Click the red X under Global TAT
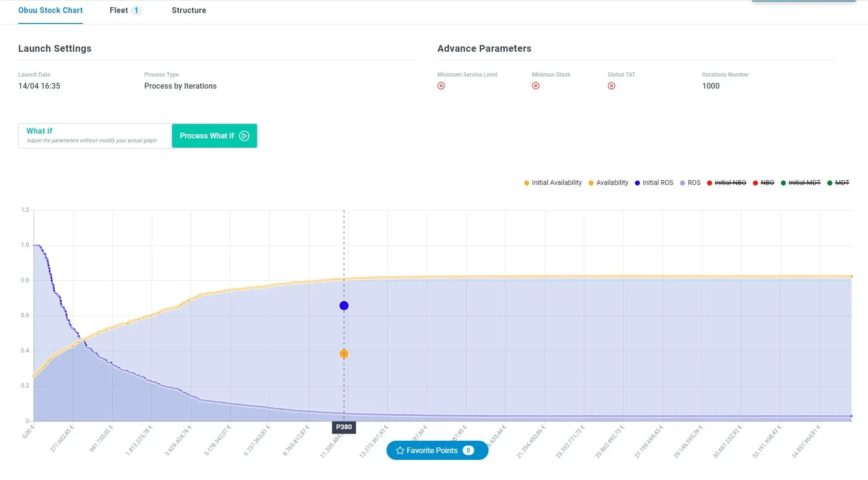Image resolution: width=868 pixels, height=480 pixels. (x=612, y=86)
